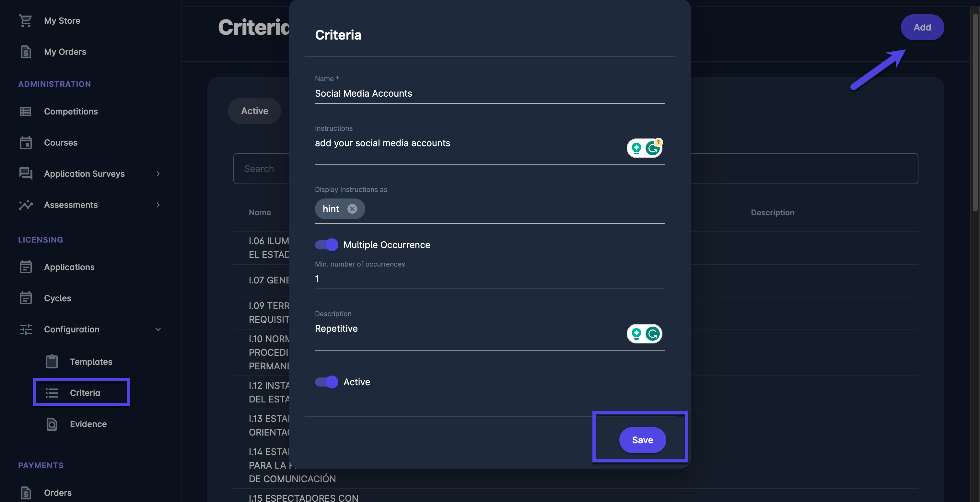Expand the Application Surveys submenu

158,174
